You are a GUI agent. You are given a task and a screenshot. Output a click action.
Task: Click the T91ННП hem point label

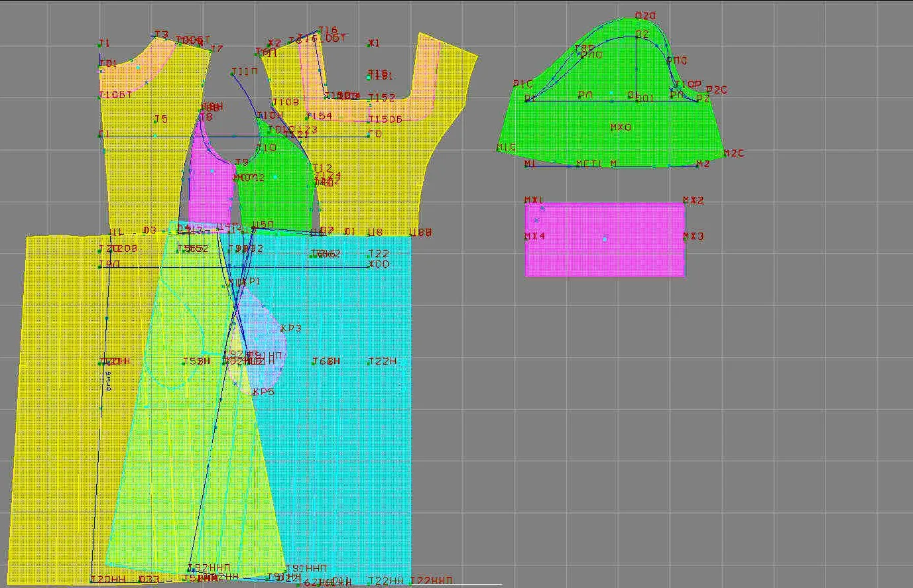(306, 568)
